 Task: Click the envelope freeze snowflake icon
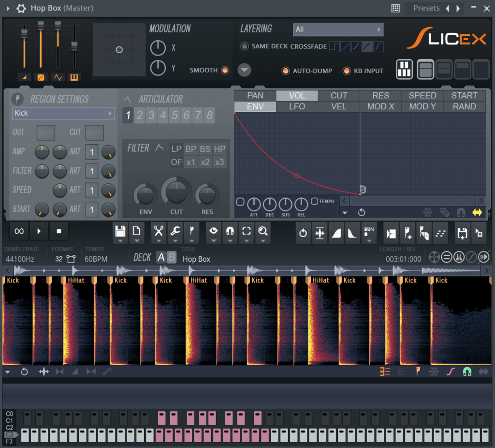(x=427, y=212)
